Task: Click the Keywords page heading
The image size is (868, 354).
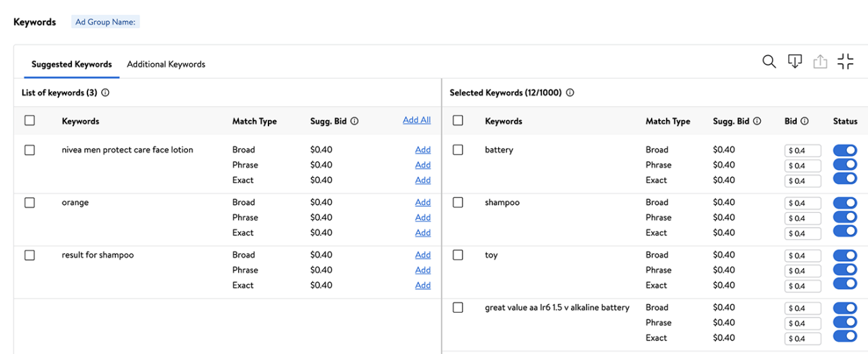Action: click(x=35, y=22)
